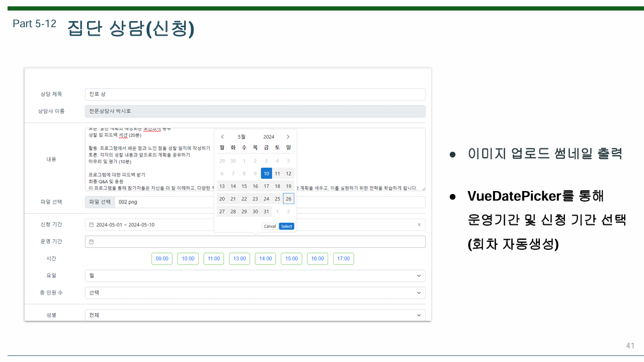Viewport: 644px width, 362px height.
Task: Toggle the 17:00 time slot
Action: coord(344,258)
